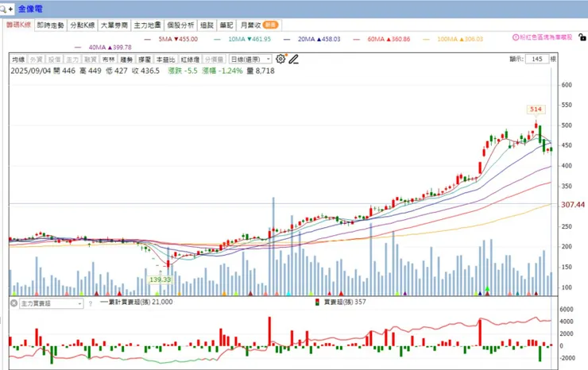Click the 514 high price label

pos(536,109)
